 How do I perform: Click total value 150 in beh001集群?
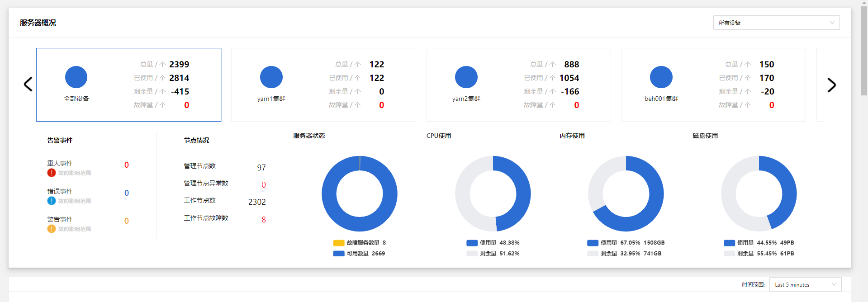click(767, 64)
